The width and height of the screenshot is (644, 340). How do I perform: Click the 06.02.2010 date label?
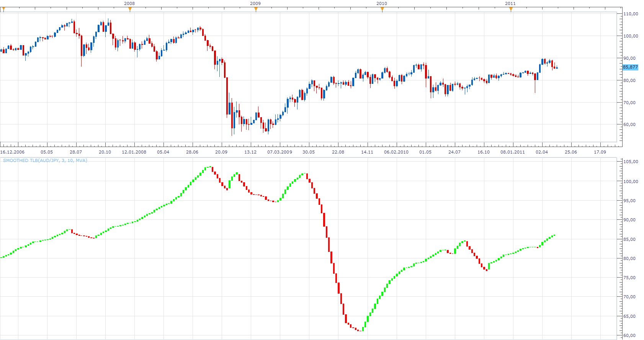tap(396, 152)
